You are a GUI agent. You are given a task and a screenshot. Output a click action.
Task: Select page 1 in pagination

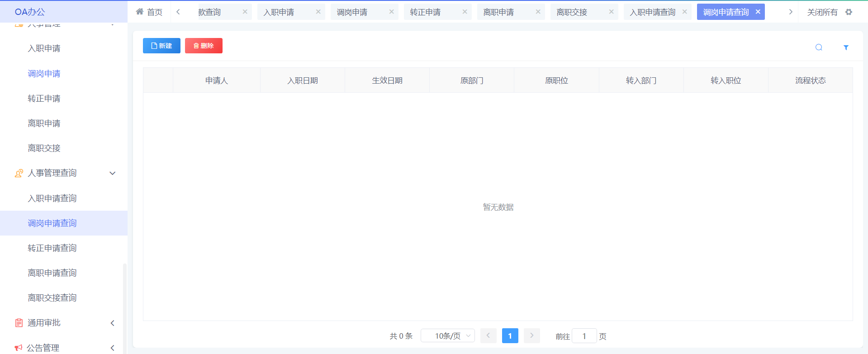510,336
